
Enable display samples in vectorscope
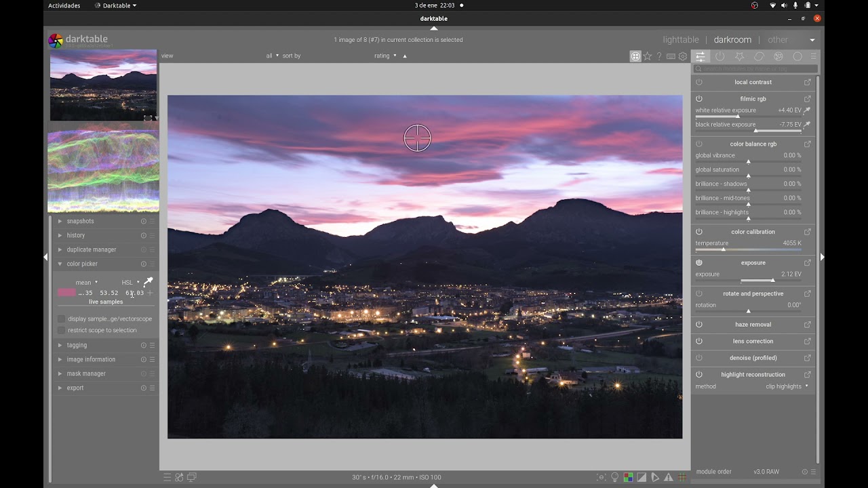(61, 319)
